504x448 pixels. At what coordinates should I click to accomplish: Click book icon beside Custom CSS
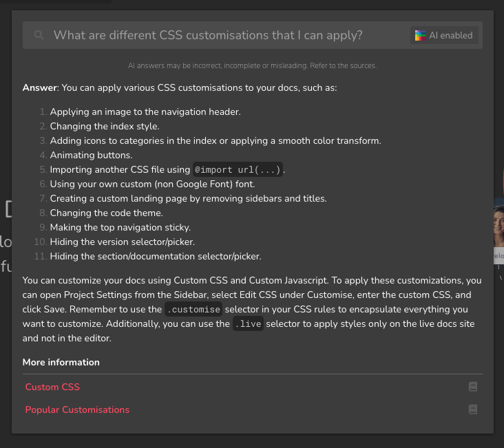pyautogui.click(x=473, y=387)
